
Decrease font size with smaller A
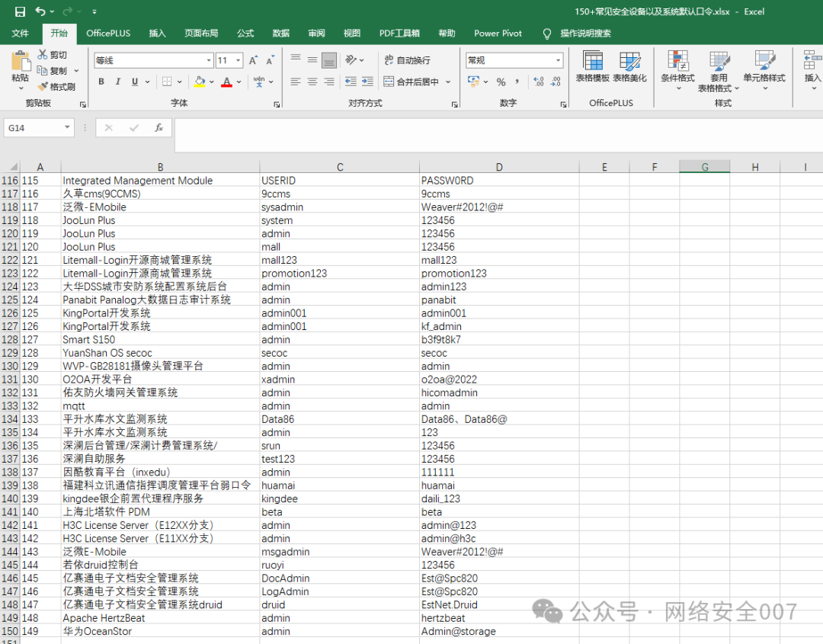click(270, 60)
